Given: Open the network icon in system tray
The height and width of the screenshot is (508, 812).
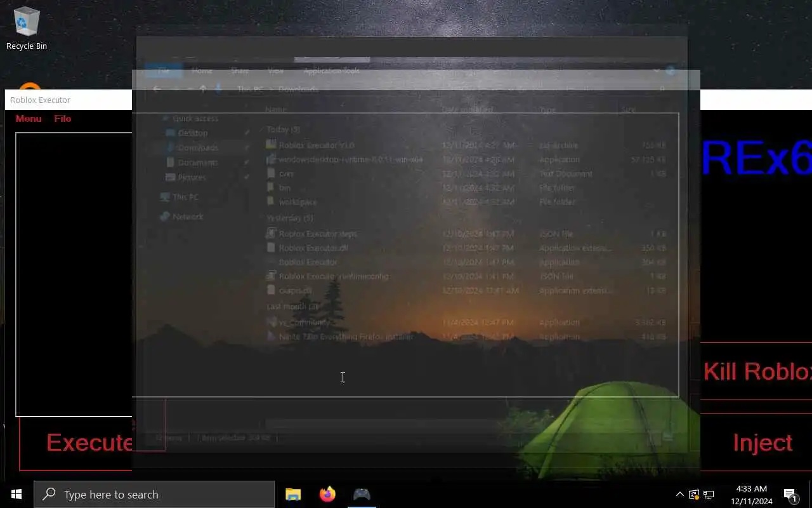Looking at the screenshot, I should (x=709, y=494).
